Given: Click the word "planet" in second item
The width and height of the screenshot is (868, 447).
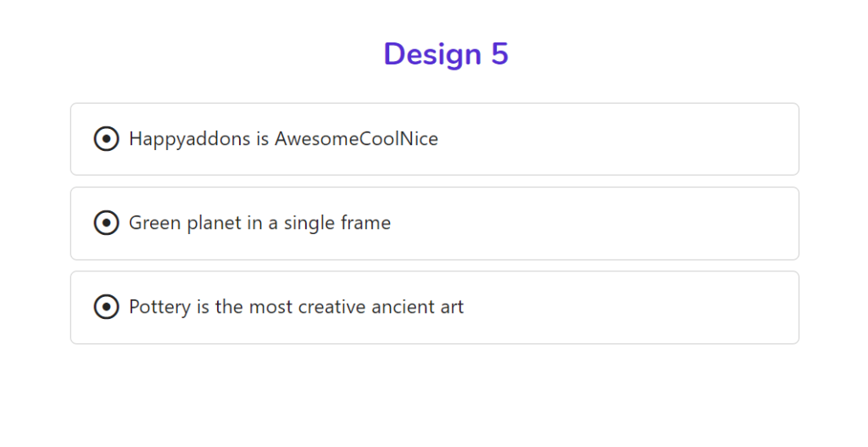Looking at the screenshot, I should click(214, 223).
